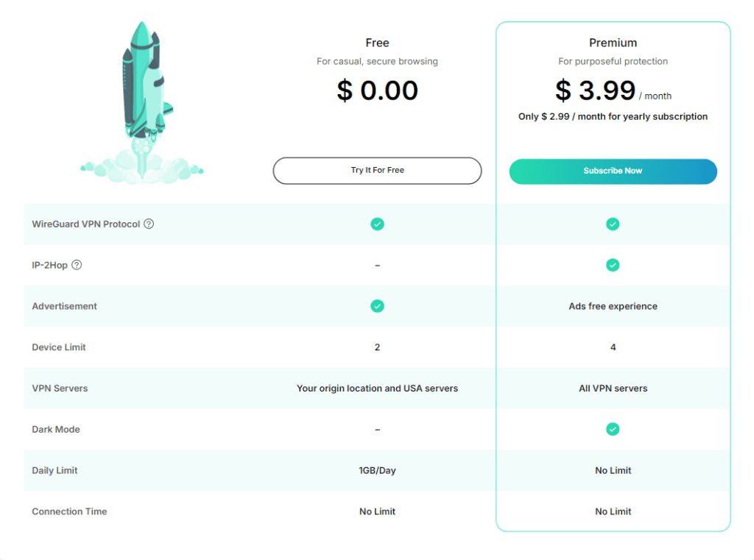754x560 pixels.
Task: Click the Dark Mode feature label
Action: click(x=56, y=429)
